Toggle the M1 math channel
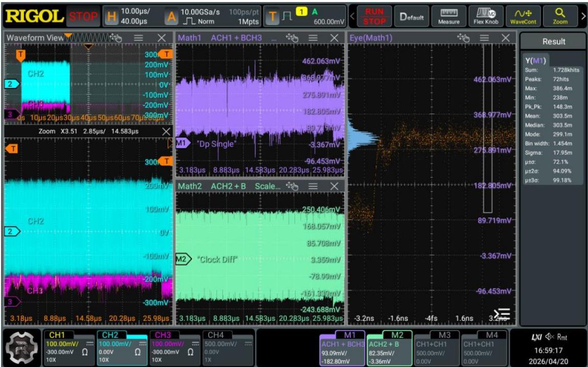Image resolution: width=588 pixels, height=367 pixels. point(342,348)
